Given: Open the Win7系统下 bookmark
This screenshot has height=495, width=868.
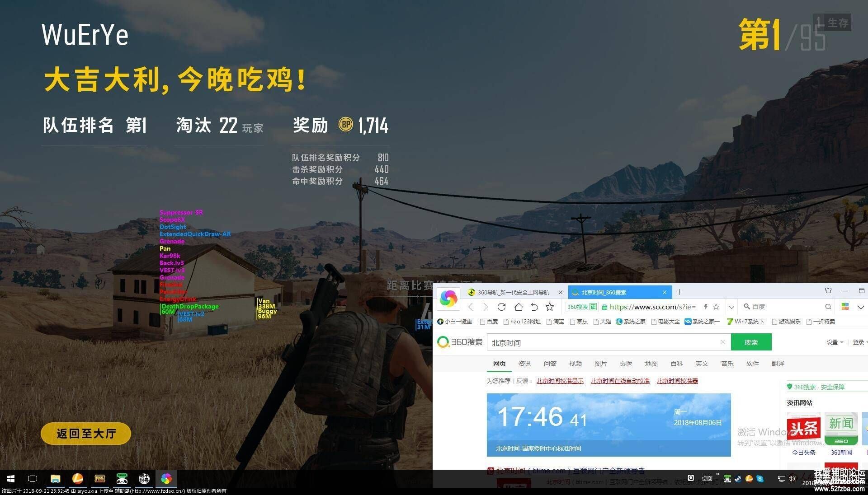Looking at the screenshot, I should click(x=745, y=322).
